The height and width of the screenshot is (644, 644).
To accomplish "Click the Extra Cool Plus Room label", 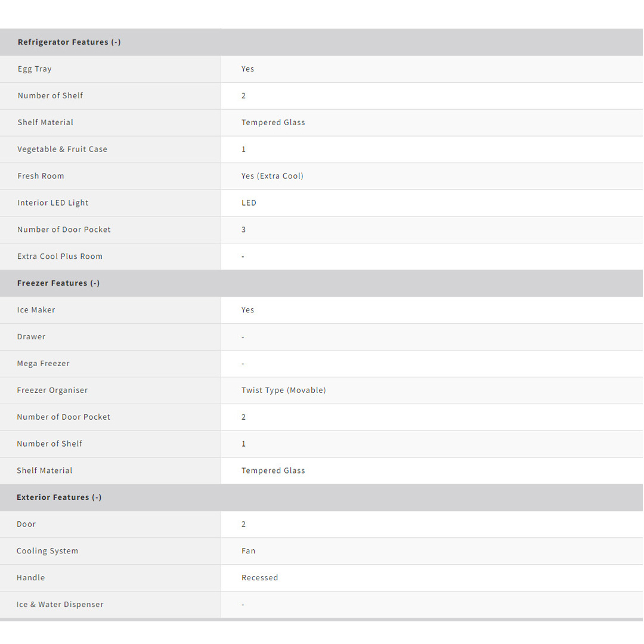I will [x=60, y=256].
